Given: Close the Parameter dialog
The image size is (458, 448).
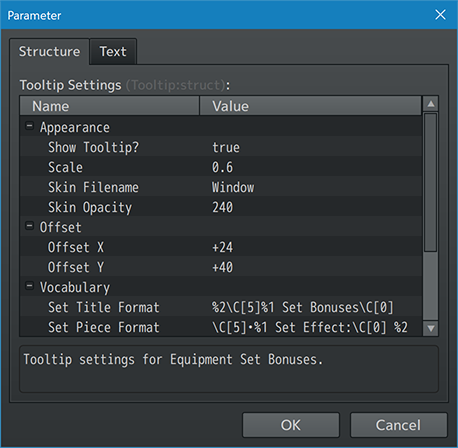Looking at the screenshot, I should coord(440,15).
